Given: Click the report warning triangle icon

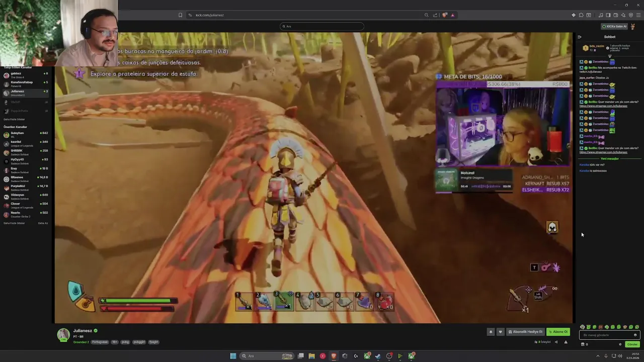Looking at the screenshot, I should click(x=566, y=342).
